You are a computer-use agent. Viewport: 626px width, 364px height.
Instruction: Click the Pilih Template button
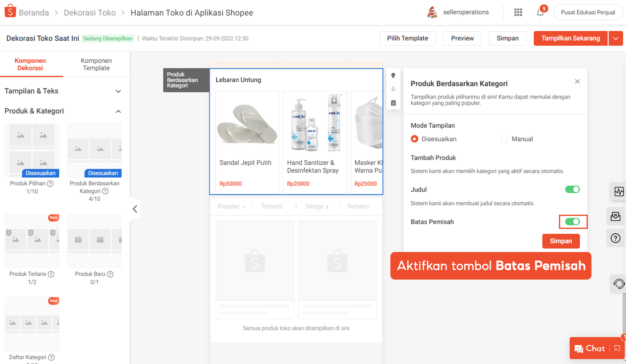coord(407,39)
